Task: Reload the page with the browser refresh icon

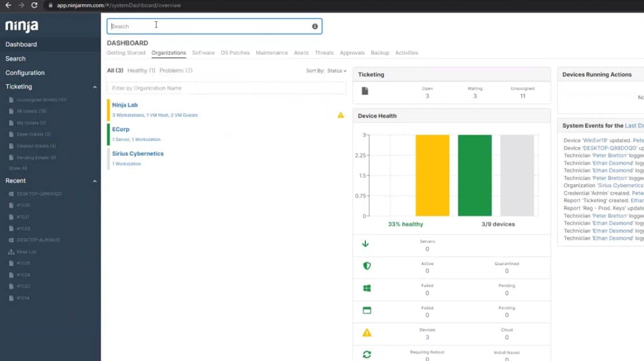Action: click(34, 5)
